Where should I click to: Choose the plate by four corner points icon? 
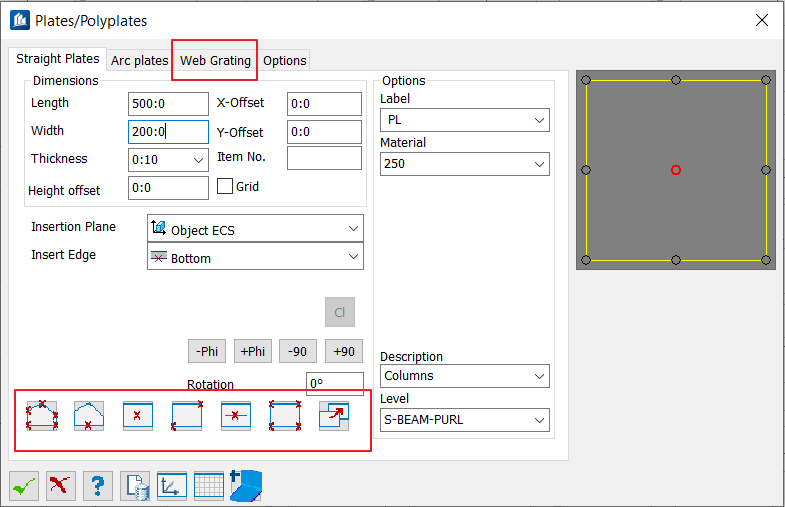285,415
